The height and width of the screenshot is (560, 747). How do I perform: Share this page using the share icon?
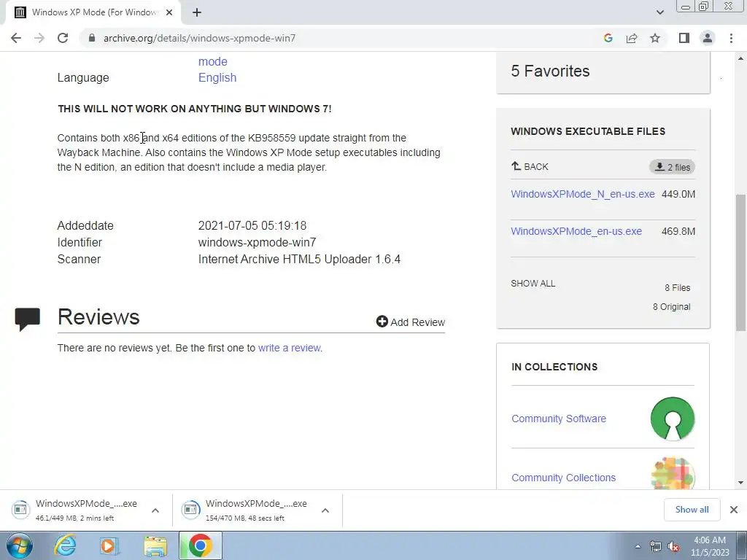click(x=632, y=38)
